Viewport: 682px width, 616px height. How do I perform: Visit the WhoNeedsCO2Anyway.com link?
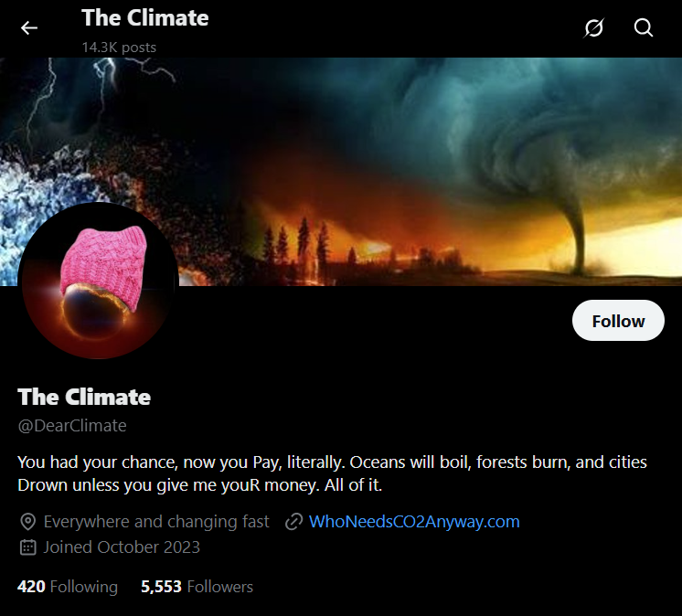coord(414,522)
